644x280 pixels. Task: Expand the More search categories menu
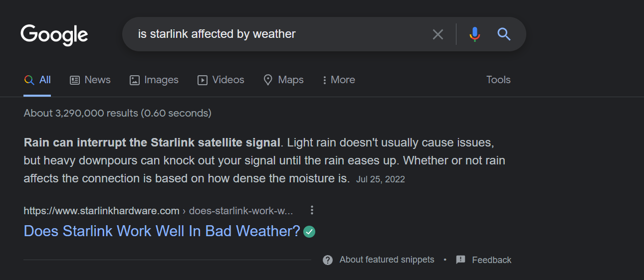339,80
